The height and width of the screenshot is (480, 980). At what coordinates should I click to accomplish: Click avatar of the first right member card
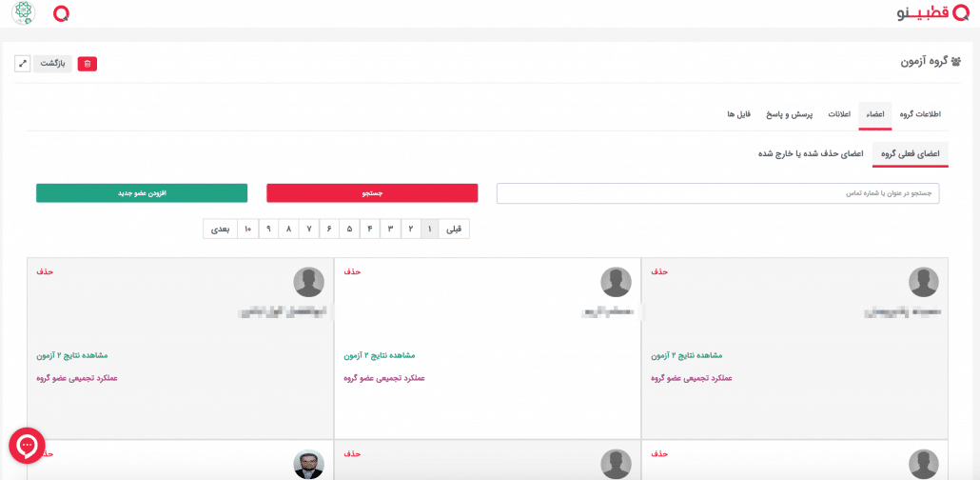click(923, 282)
